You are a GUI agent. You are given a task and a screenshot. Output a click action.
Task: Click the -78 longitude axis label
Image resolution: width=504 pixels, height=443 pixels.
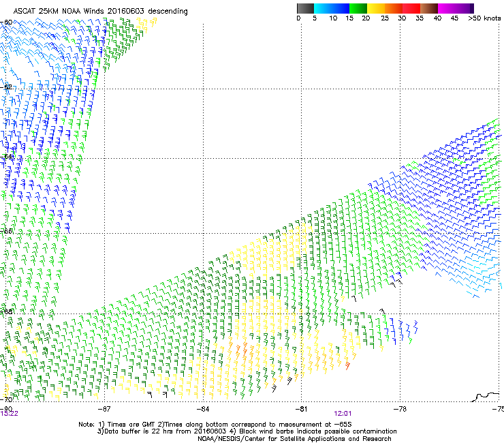(400, 409)
